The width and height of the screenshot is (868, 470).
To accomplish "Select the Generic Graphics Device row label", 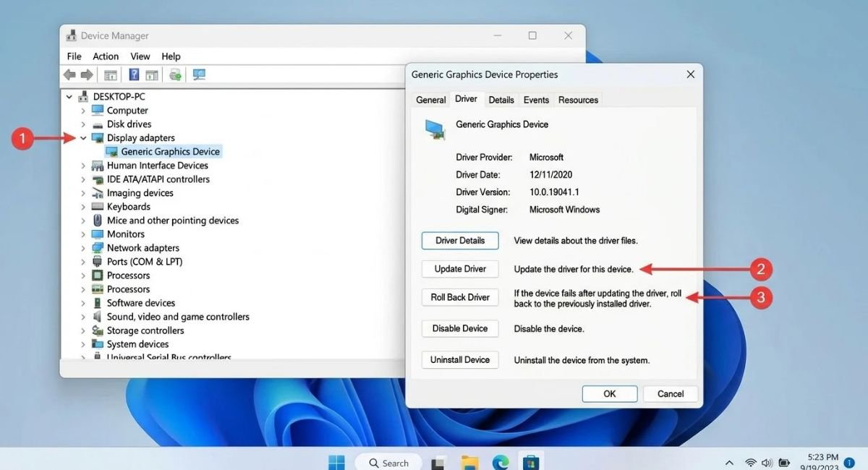I will [x=170, y=152].
